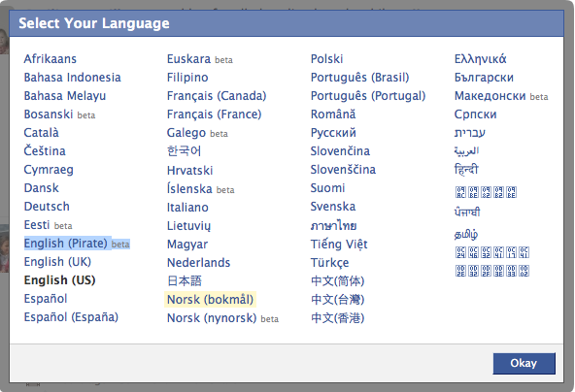This screenshot has height=392, width=575.
Task: Select Română
Action: pyautogui.click(x=333, y=114)
